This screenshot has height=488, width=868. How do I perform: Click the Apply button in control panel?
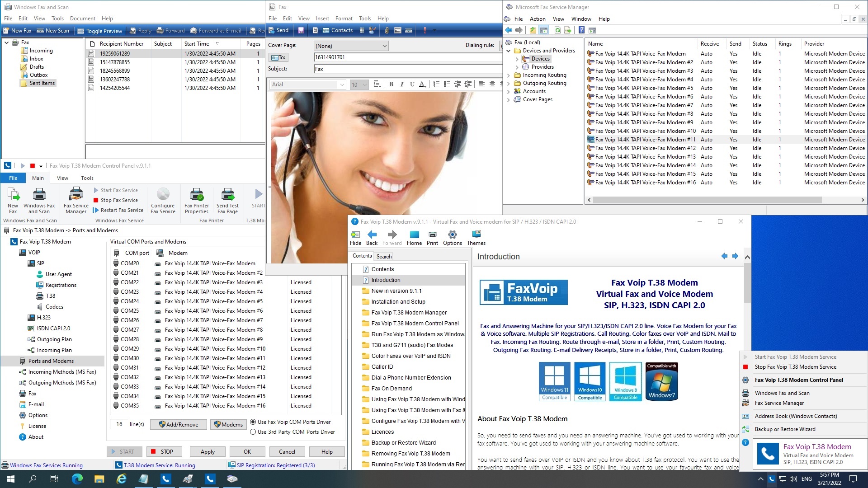click(x=208, y=452)
